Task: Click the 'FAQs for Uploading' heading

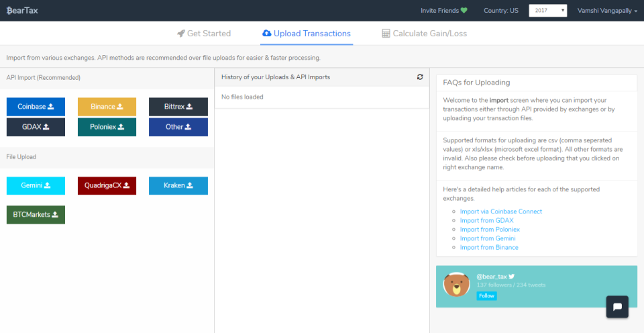Action: [476, 83]
